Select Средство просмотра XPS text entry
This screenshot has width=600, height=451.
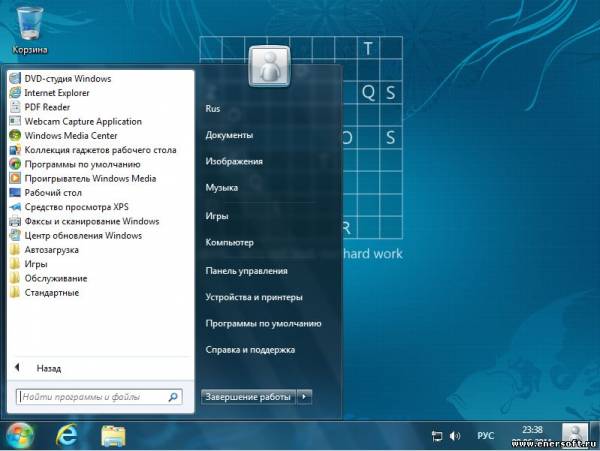click(77, 207)
